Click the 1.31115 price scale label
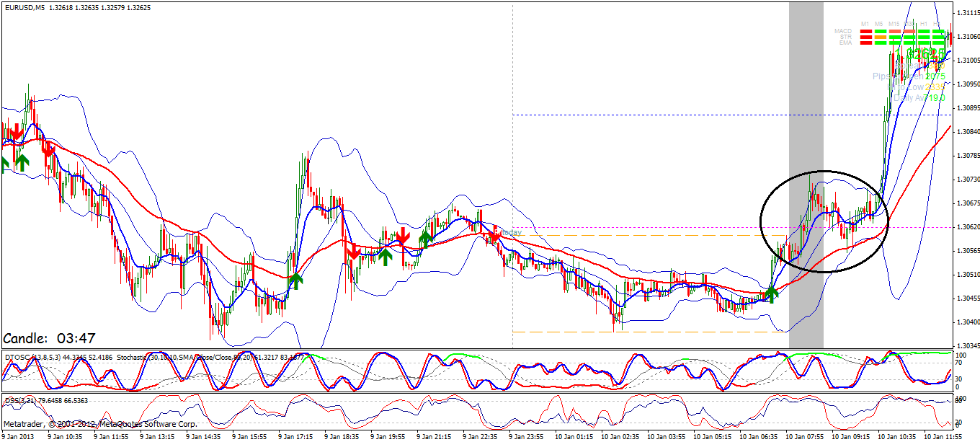Screen dimensions: 980x442 (x=966, y=14)
